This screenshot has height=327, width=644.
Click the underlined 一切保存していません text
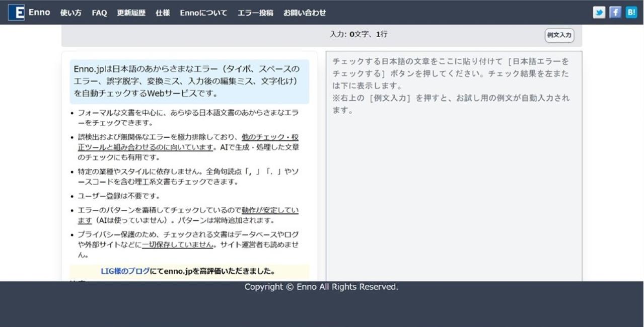pyautogui.click(x=178, y=244)
